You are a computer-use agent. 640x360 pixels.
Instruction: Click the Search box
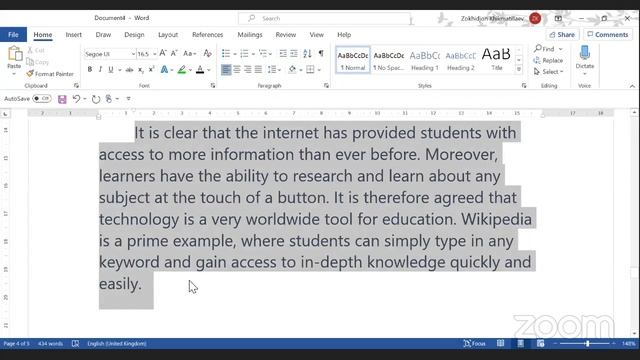[x=324, y=18]
